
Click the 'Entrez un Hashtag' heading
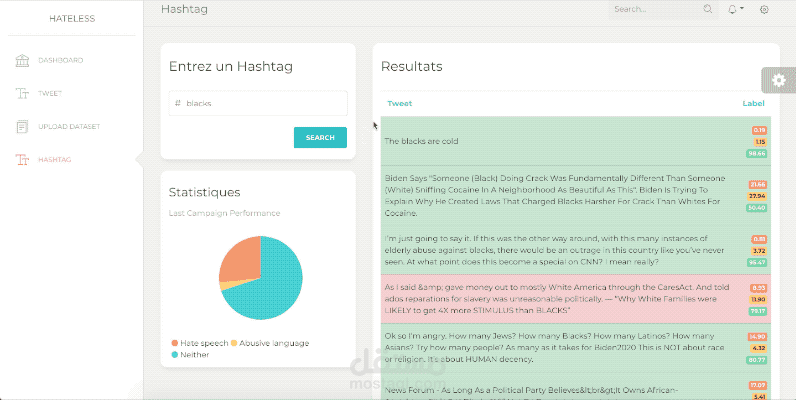[231, 66]
